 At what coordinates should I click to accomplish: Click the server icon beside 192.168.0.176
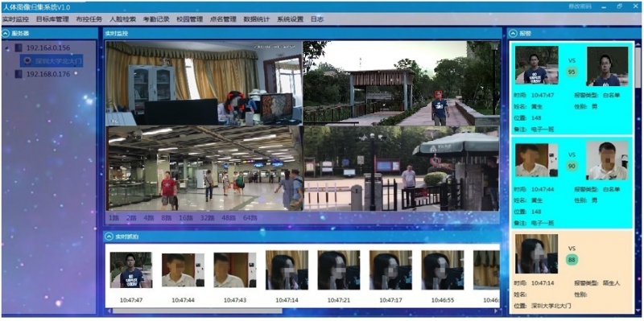point(19,74)
